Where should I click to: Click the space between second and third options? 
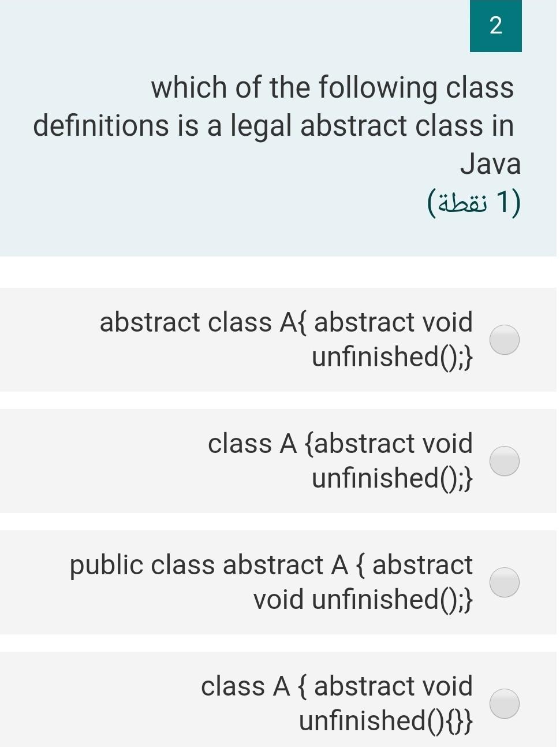[x=280, y=519]
